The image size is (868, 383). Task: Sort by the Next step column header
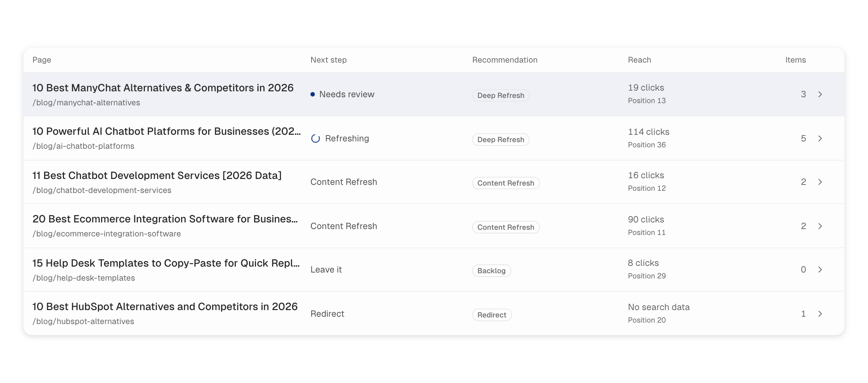tap(329, 60)
